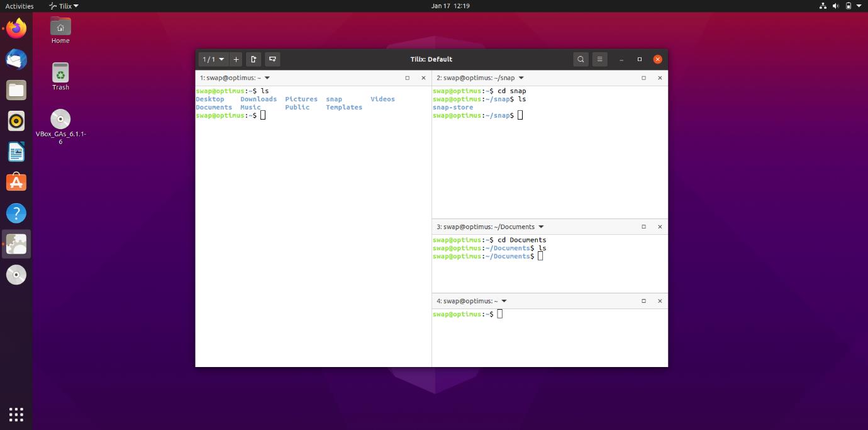The width and height of the screenshot is (868, 430).
Task: Minimize the Tilix window
Action: 621,59
